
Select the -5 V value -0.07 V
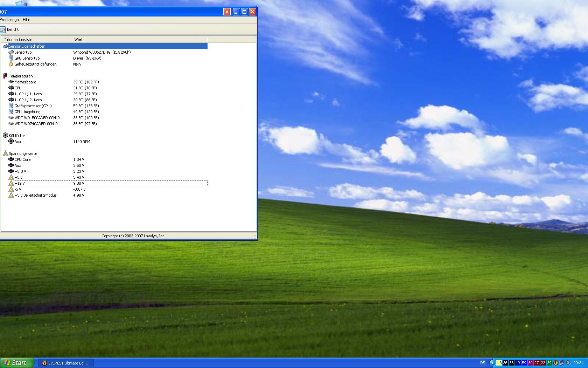[x=79, y=189]
